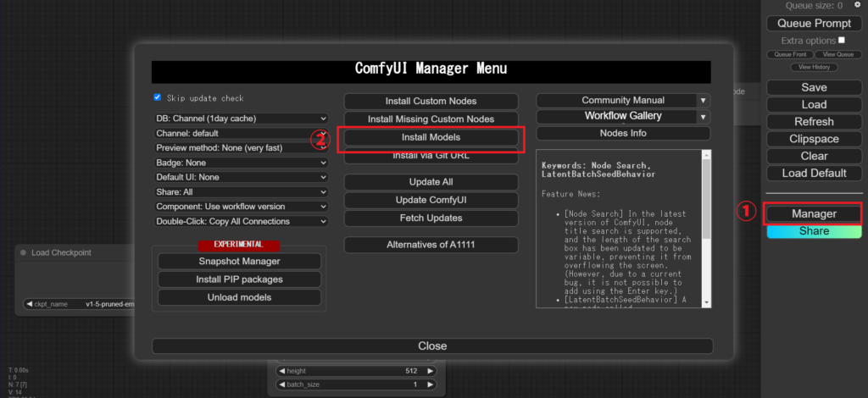Screen dimensions: 868x398
Task: Click the left arrow beside ckpt_name
Action: click(30, 304)
